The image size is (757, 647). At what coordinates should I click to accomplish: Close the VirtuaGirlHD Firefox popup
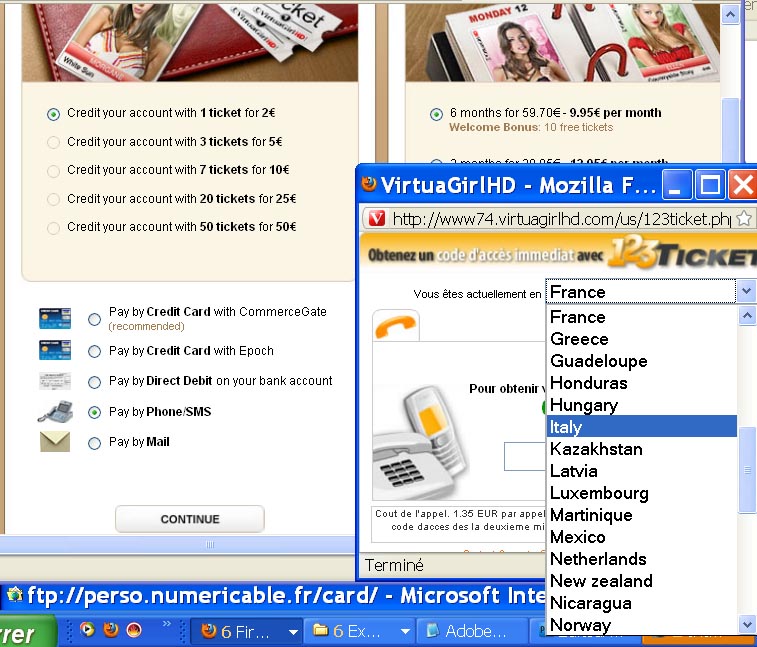pos(743,184)
